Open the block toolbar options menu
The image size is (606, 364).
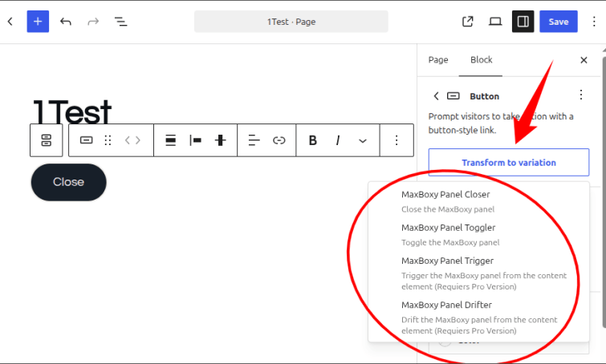[397, 140]
